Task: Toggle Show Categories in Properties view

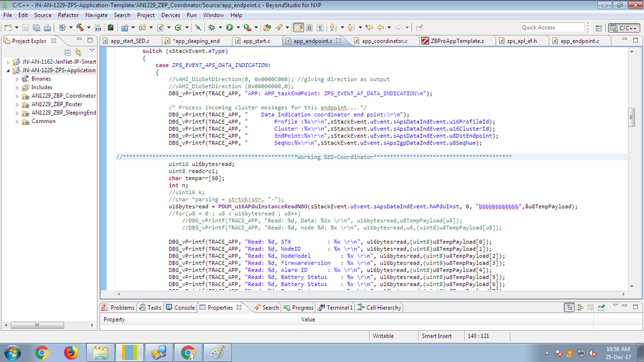Action: click(569, 307)
